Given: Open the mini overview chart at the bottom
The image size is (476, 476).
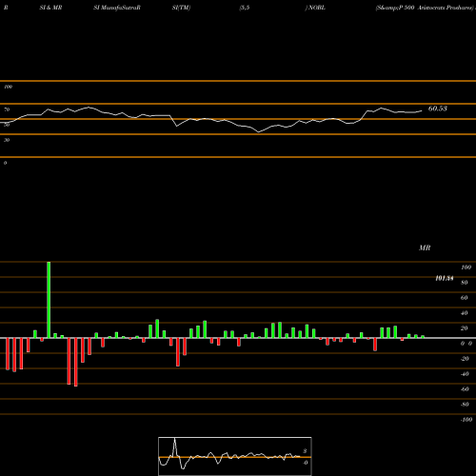Looking at the screenshot, I should tap(235, 456).
